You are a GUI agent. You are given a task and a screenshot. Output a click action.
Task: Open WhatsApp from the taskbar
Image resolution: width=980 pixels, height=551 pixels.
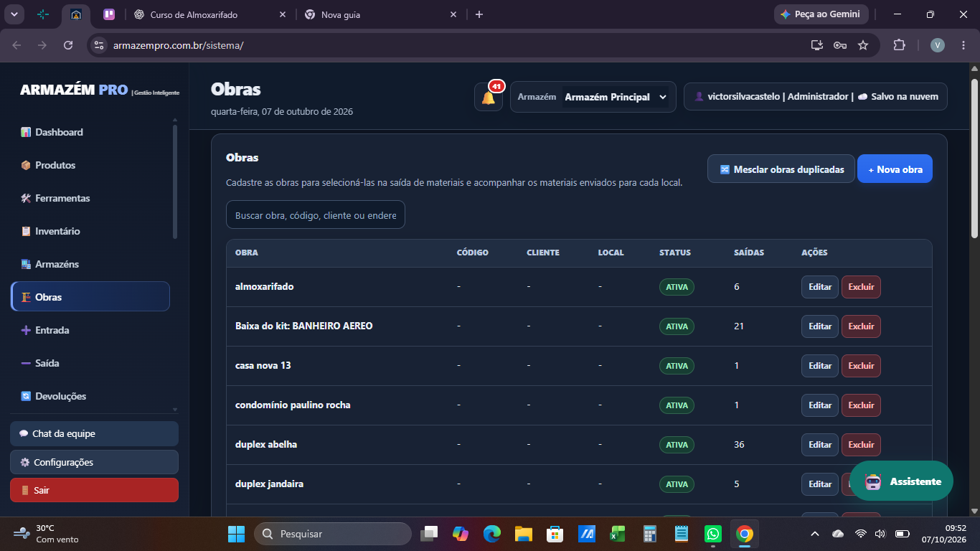click(x=713, y=534)
